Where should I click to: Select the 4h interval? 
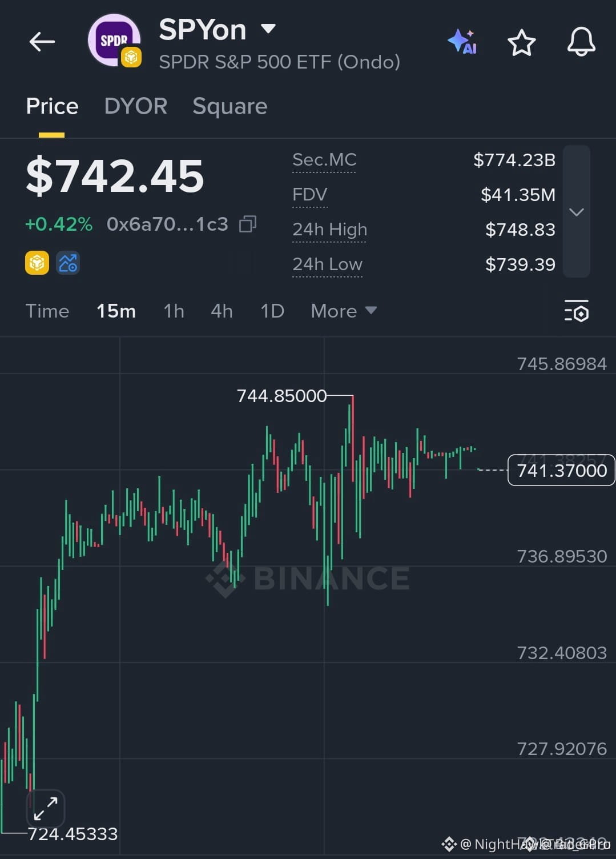click(x=222, y=311)
